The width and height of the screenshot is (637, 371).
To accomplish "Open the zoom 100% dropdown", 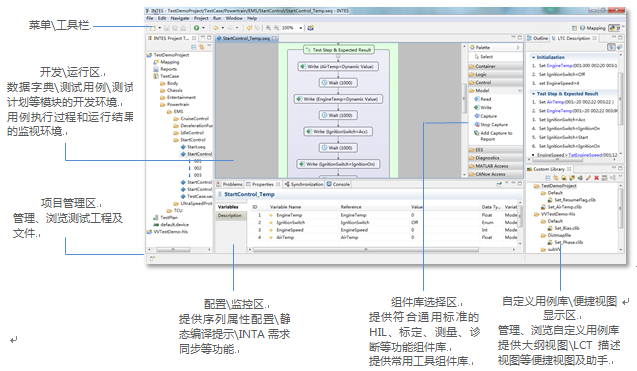I will pos(301,28).
